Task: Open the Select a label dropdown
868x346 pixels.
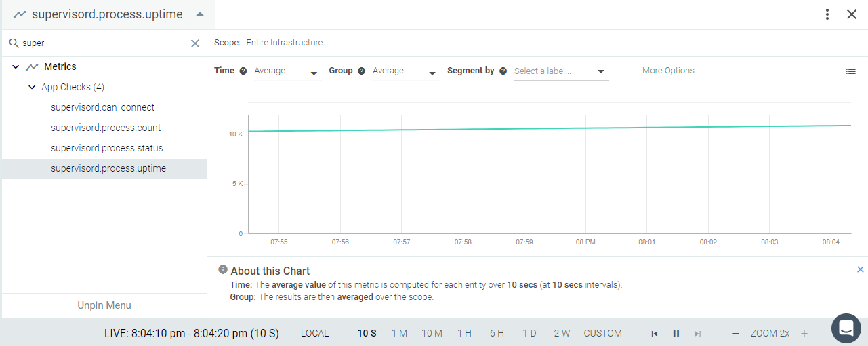Action: (x=561, y=71)
